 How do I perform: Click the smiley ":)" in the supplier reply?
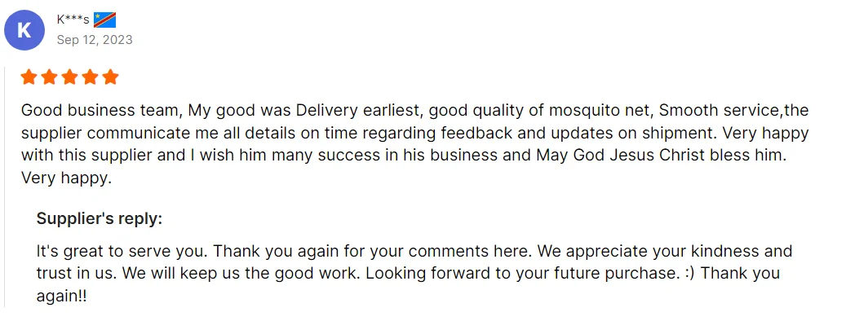click(689, 274)
